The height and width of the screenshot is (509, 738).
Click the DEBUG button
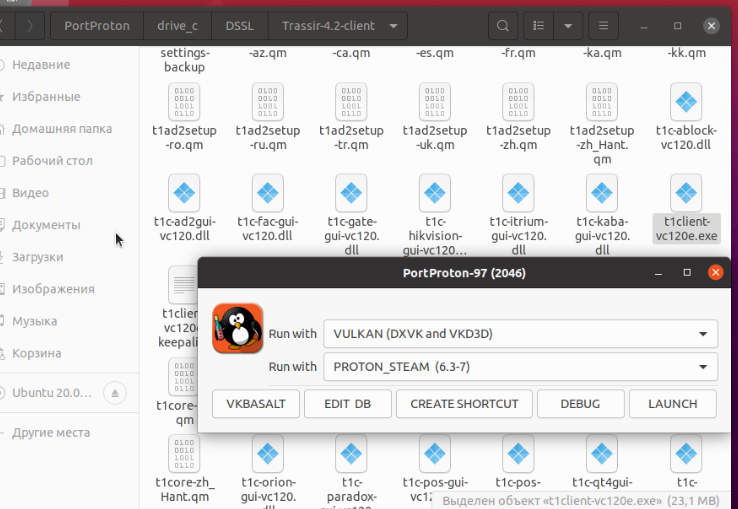(580, 404)
